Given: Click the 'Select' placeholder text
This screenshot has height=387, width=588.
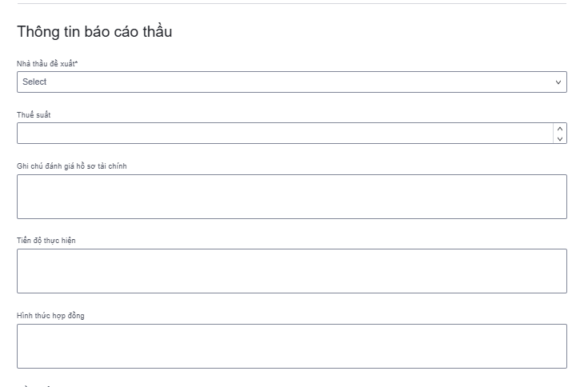Looking at the screenshot, I should click(x=34, y=82).
